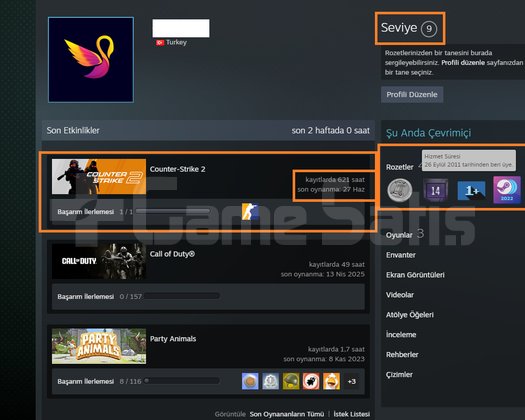
Task: Open the purple 14 badge
Action: point(435,190)
